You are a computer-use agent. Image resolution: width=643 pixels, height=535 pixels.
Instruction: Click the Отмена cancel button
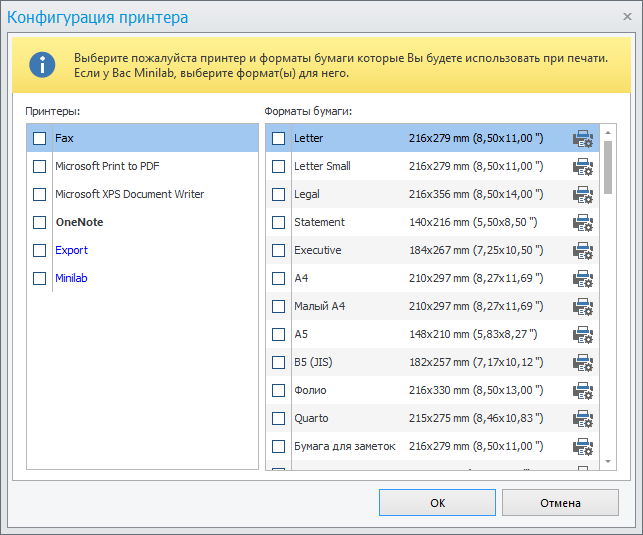click(x=560, y=503)
